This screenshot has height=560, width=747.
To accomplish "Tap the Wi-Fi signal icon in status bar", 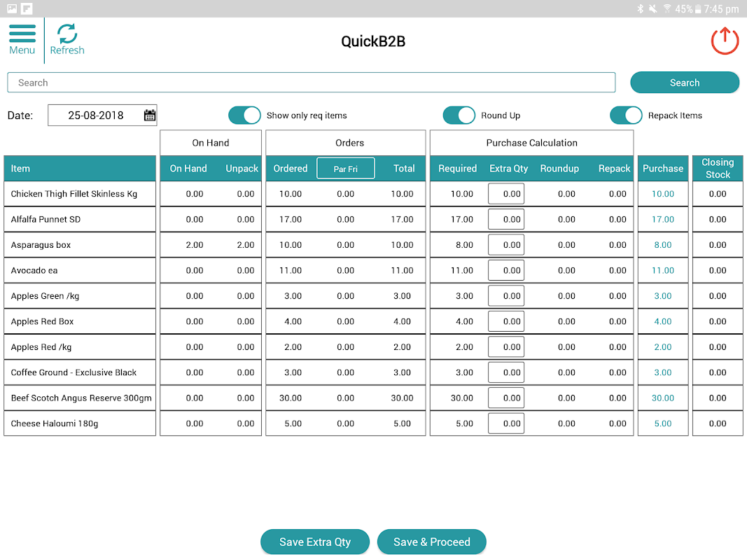I will (667, 8).
